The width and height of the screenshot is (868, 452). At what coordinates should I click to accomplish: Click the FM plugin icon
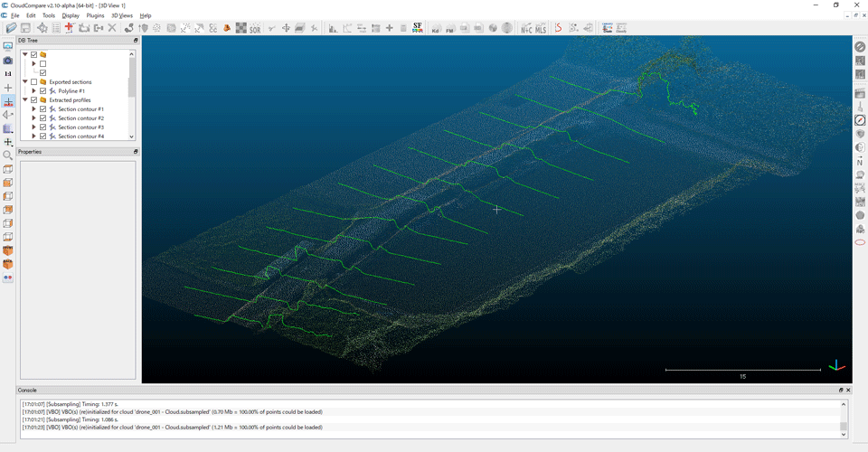click(449, 28)
